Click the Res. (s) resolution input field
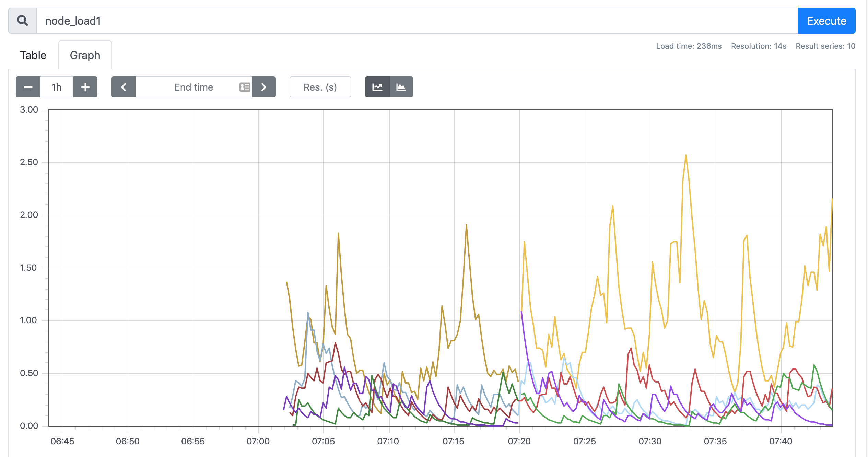The image size is (868, 457). tap(319, 87)
